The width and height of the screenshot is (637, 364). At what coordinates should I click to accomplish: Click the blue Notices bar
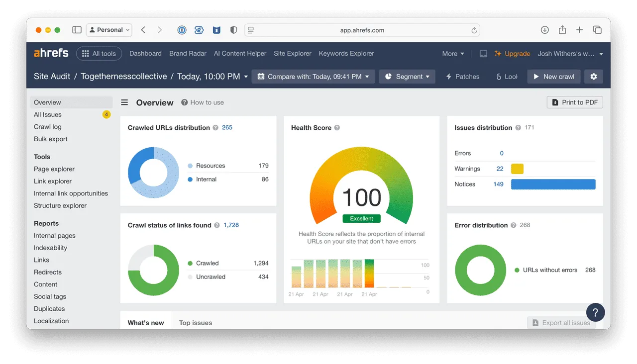click(x=553, y=184)
